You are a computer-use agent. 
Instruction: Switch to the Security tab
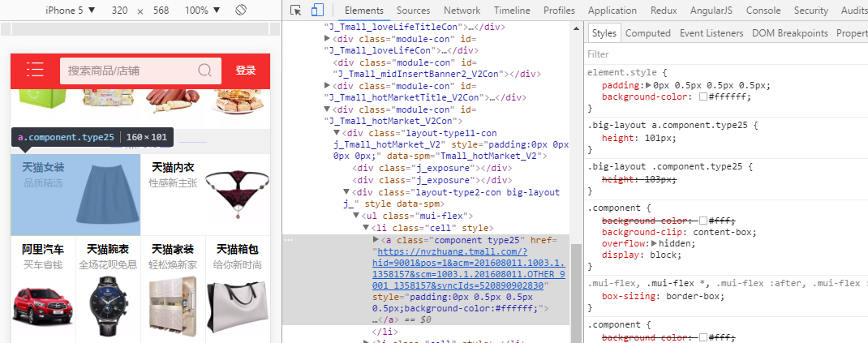pyautogui.click(x=810, y=10)
